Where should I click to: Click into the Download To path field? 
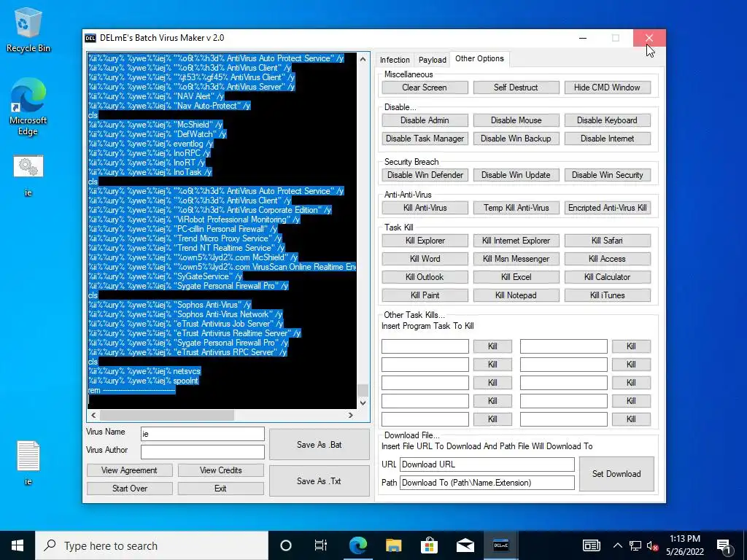pos(487,483)
